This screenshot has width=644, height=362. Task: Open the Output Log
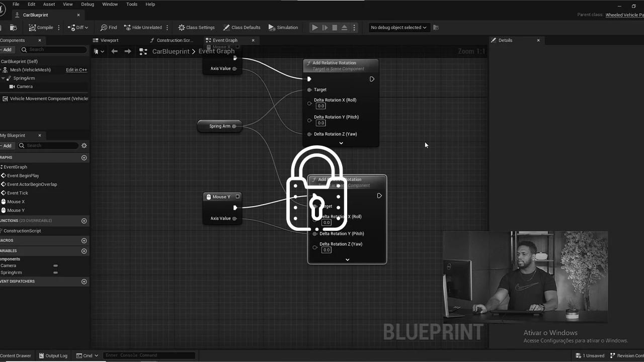53,355
